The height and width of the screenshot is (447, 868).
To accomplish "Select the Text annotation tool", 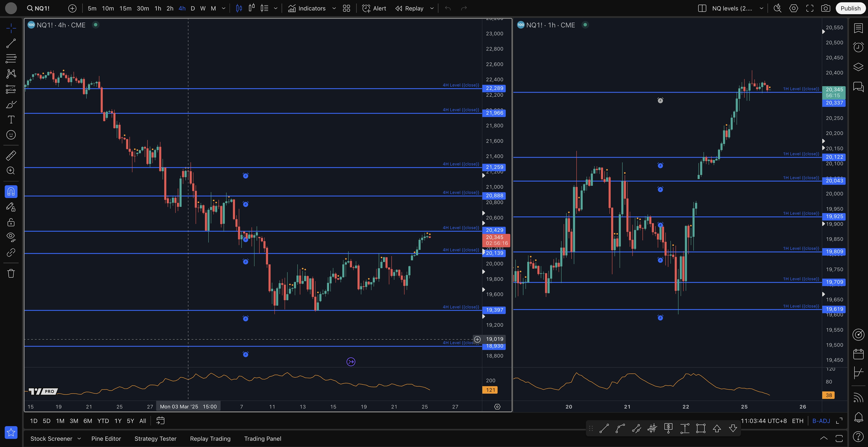I will 11,119.
